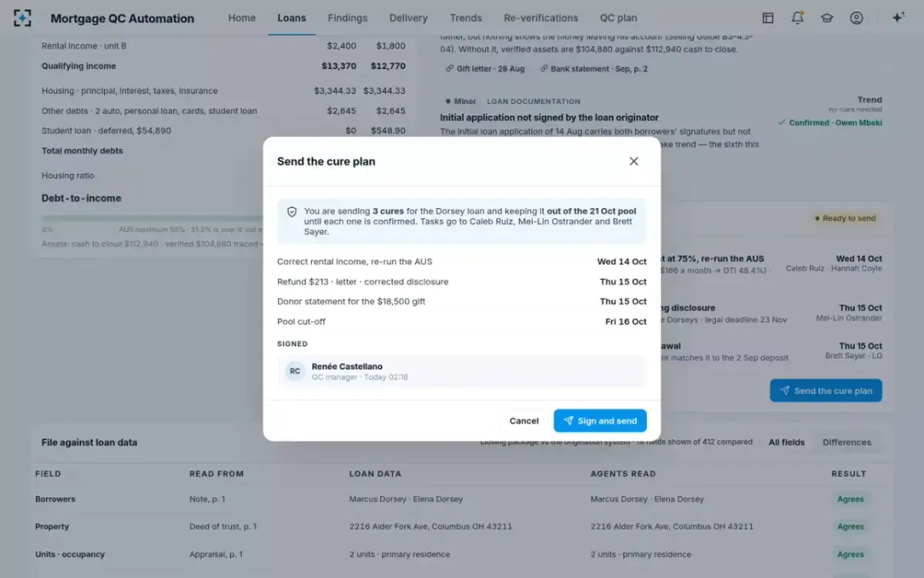Image resolution: width=924 pixels, height=578 pixels.
Task: Open the Trends tab
Action: (x=466, y=18)
